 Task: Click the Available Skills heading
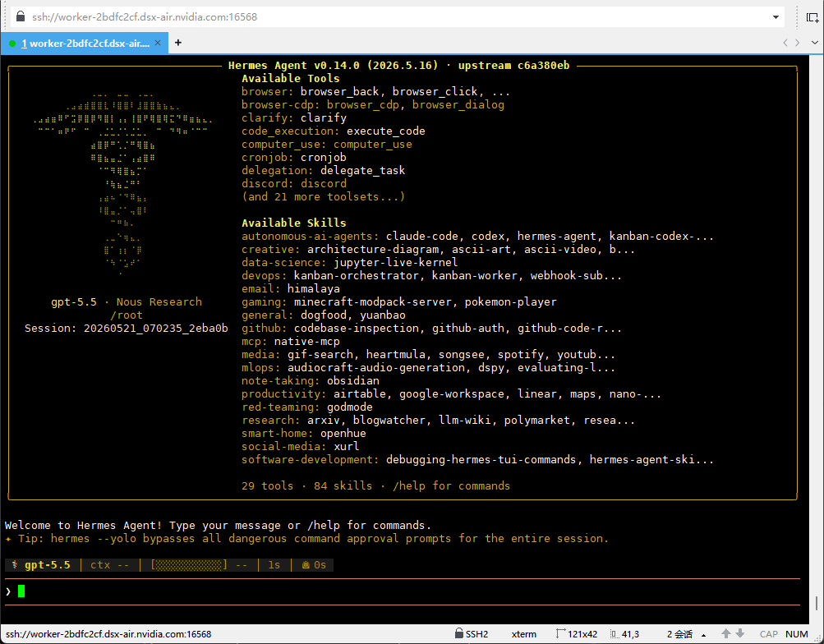(294, 223)
